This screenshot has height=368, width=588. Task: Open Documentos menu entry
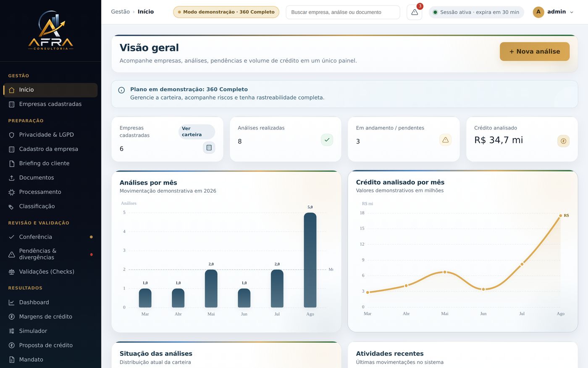pos(50,178)
